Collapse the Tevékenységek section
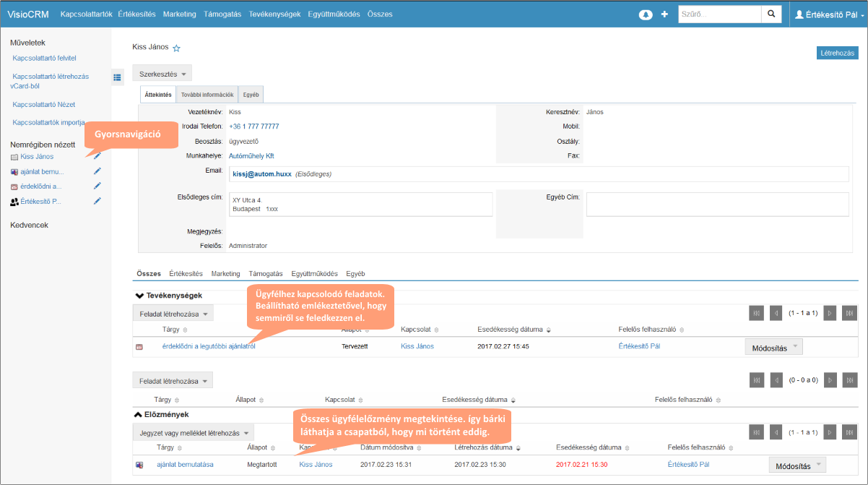 pyautogui.click(x=140, y=296)
